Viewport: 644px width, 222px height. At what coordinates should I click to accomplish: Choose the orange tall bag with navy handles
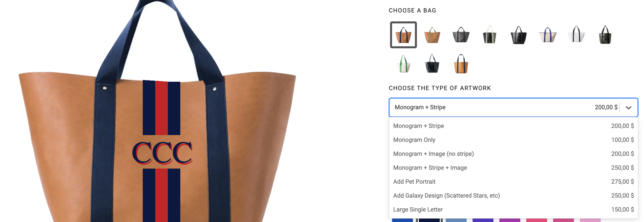click(461, 64)
